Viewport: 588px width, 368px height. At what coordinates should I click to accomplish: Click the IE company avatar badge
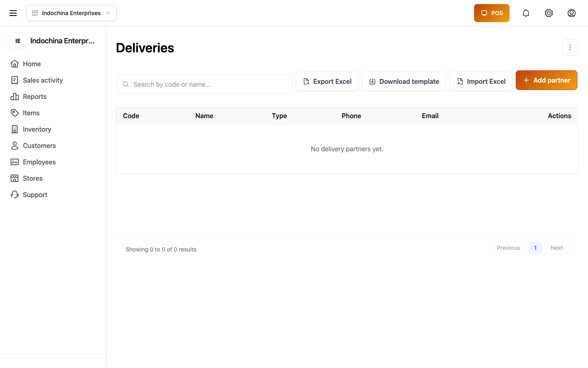[18, 41]
